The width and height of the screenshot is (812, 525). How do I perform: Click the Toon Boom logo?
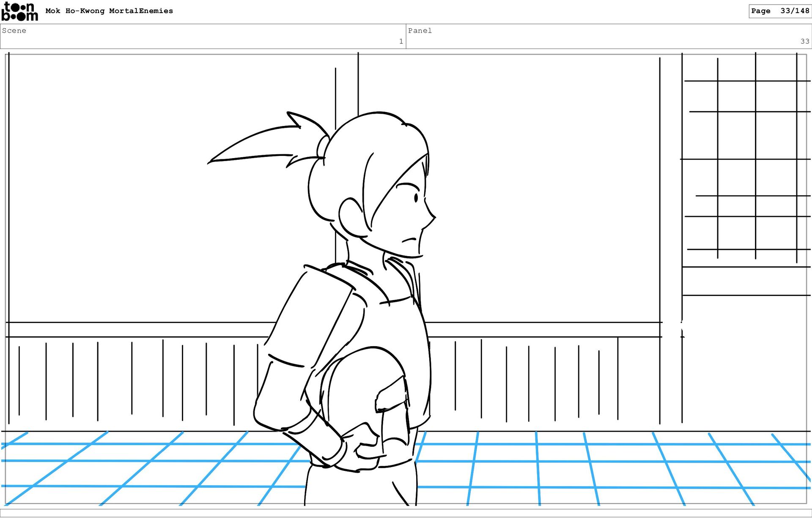(x=19, y=11)
